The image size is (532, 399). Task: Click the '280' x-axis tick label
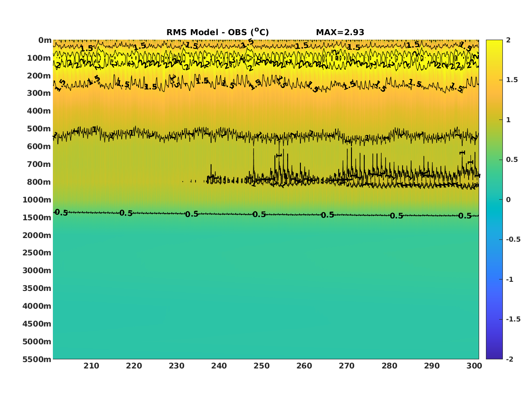pos(389,366)
